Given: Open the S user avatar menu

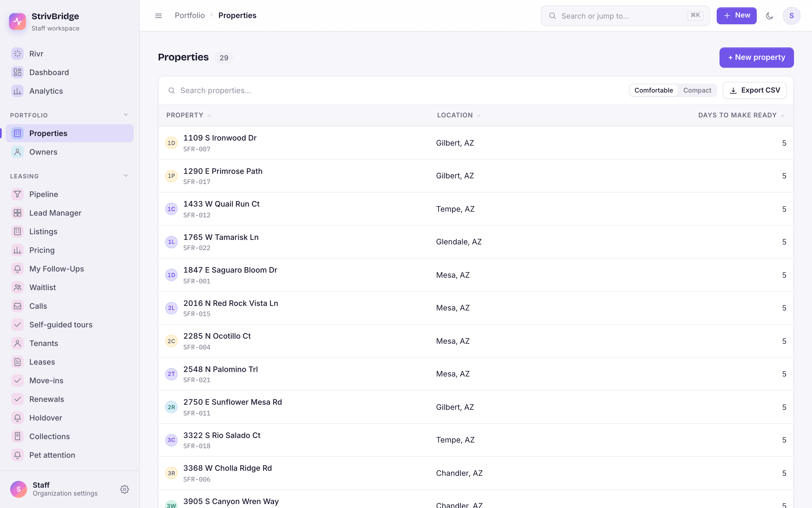Looking at the screenshot, I should [791, 16].
